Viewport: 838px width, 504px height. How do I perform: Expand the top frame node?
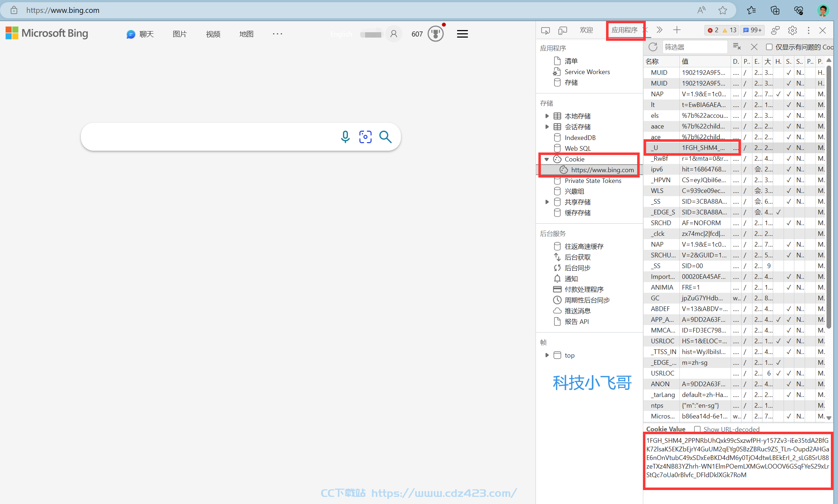point(547,355)
